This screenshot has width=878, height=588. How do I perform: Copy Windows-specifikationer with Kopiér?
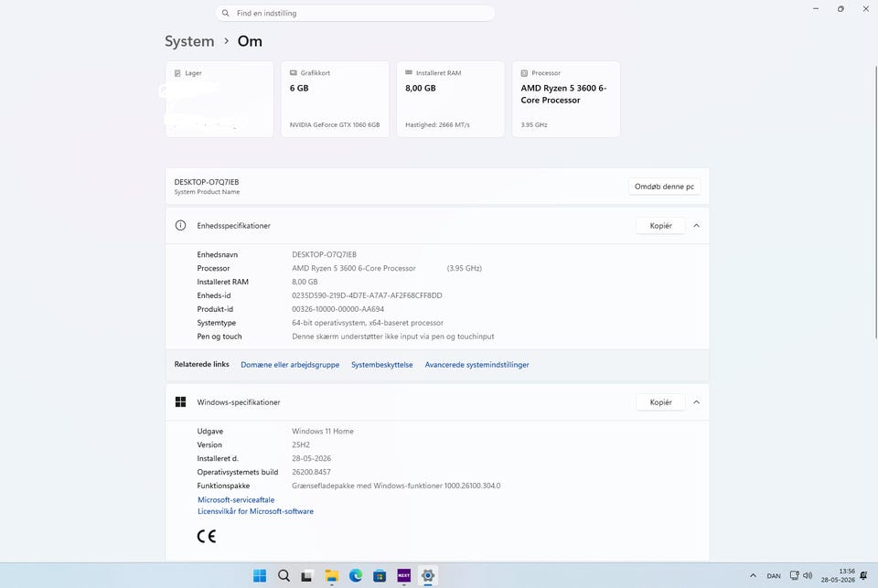pyautogui.click(x=660, y=402)
